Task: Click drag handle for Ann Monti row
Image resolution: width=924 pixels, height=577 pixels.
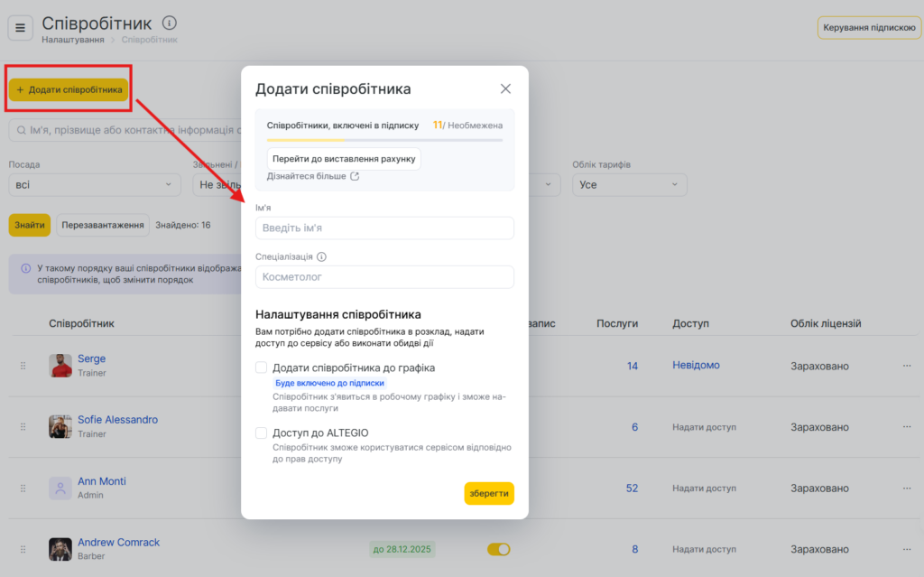Action: point(23,489)
